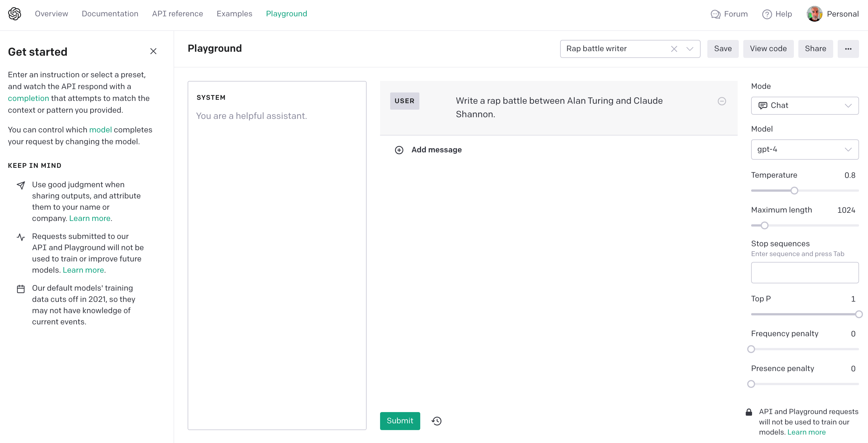Click the OpenAI logo icon
This screenshot has height=443, width=868.
point(15,14)
